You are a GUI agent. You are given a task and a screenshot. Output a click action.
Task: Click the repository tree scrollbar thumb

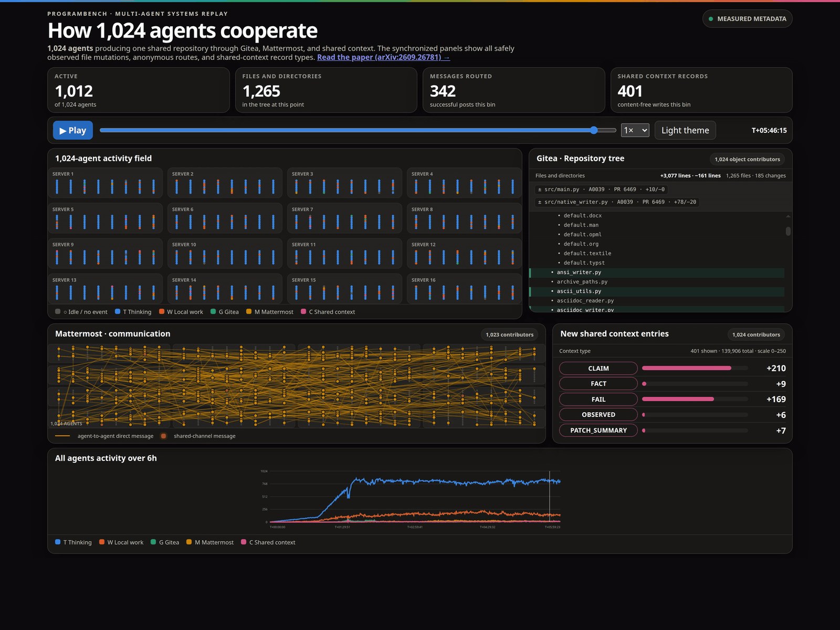point(788,231)
